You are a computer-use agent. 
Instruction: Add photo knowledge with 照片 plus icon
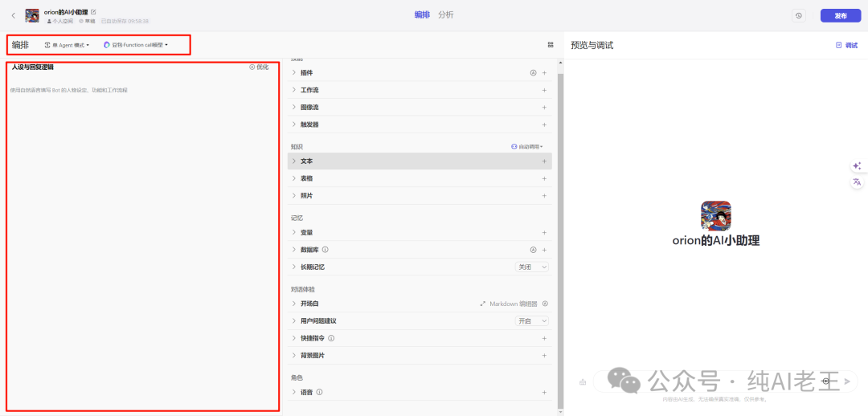544,196
